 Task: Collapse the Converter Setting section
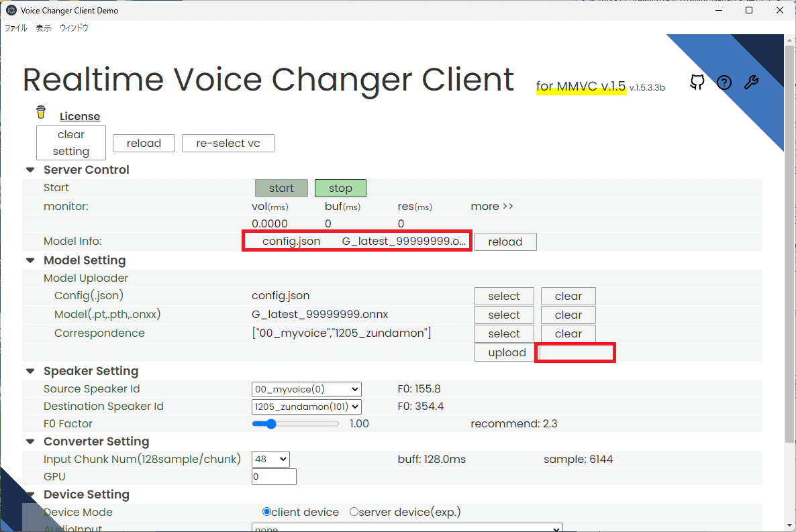click(x=30, y=441)
